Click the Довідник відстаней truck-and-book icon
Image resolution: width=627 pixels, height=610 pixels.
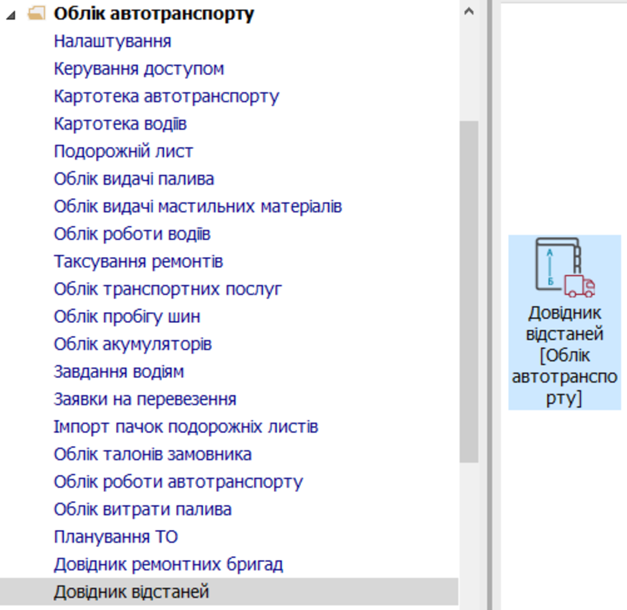565,268
